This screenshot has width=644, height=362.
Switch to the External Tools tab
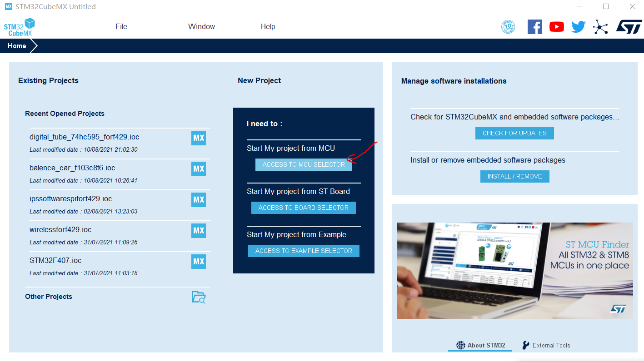pos(546,345)
